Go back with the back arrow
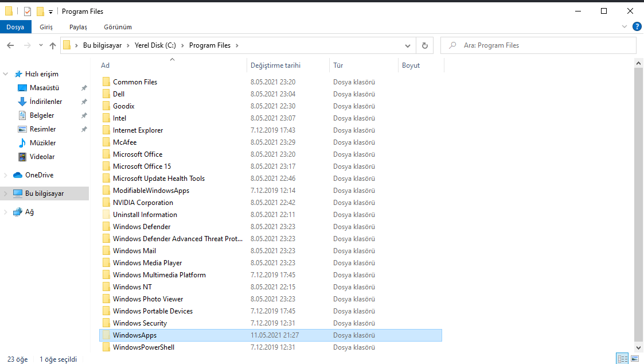644x364 pixels. (x=11, y=45)
